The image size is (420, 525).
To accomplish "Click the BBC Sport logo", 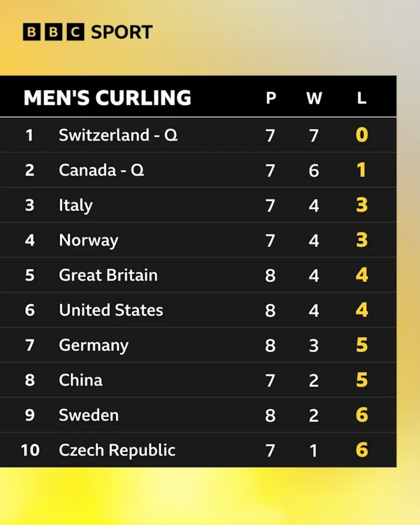I will pos(88,32).
